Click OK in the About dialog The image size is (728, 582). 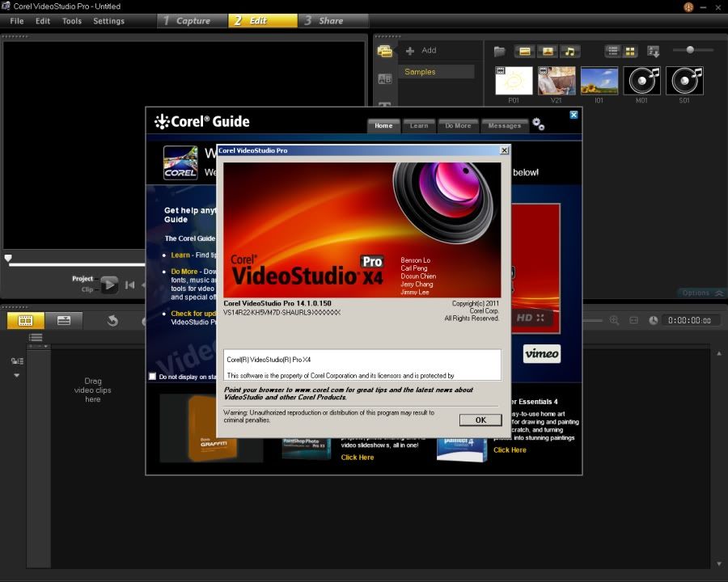click(x=480, y=420)
